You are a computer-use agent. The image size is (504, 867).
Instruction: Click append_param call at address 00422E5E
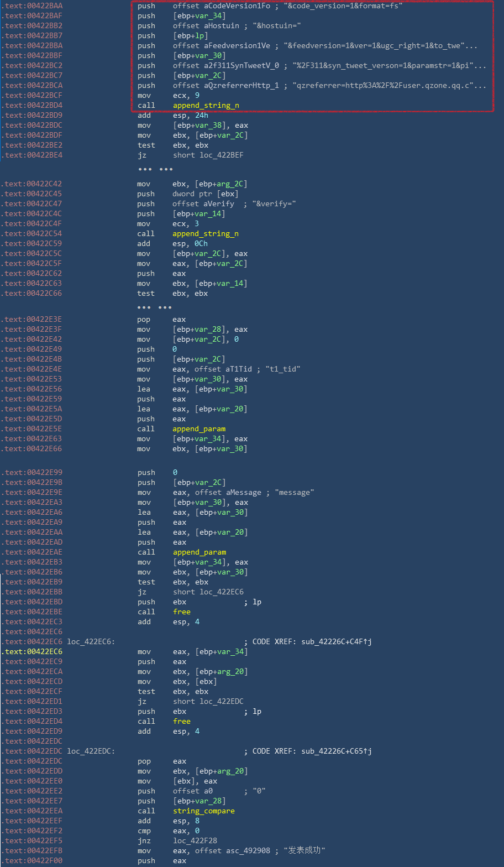[x=199, y=429]
